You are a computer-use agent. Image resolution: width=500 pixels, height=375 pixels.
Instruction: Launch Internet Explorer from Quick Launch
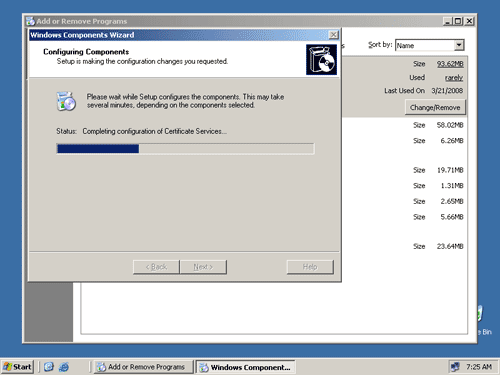(x=64, y=367)
